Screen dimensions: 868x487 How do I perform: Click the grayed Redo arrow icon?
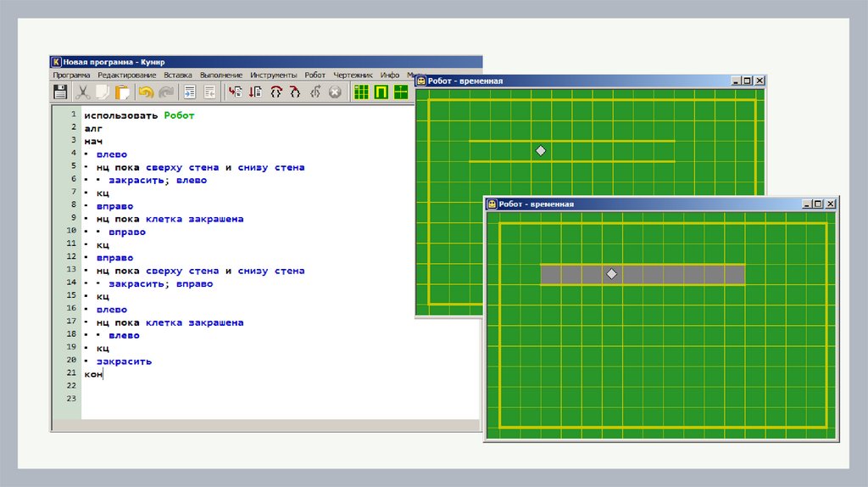click(x=166, y=92)
